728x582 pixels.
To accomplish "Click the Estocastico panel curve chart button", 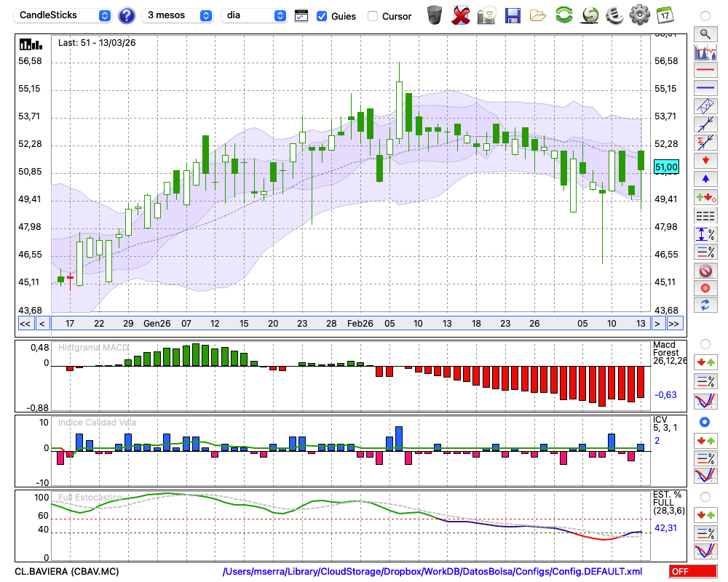I will [705, 551].
